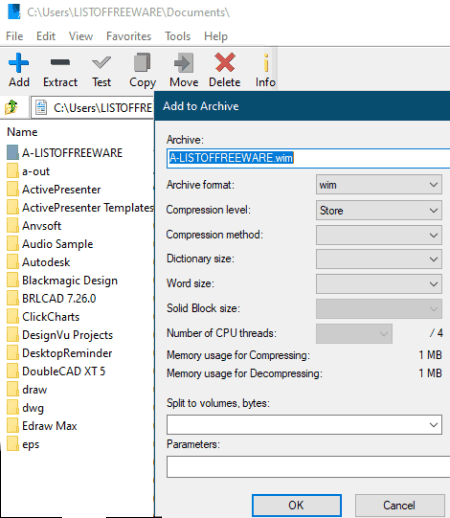Image resolution: width=450 pixels, height=518 pixels.
Task: Select the Test checkmark icon
Action: [x=101, y=62]
